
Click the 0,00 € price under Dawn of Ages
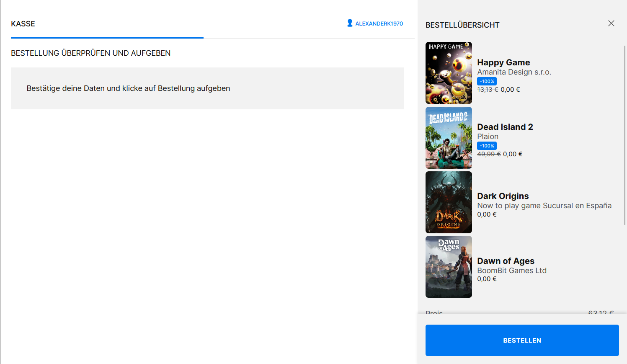pos(487,279)
